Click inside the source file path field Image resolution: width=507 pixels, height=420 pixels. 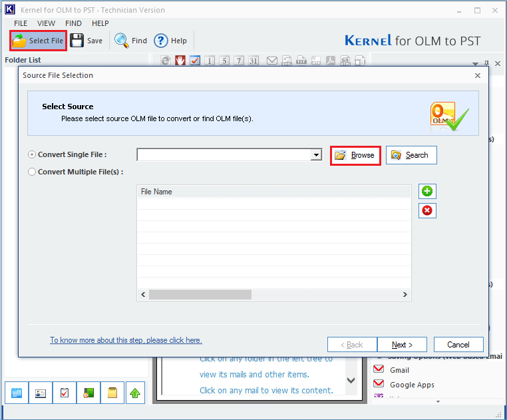[x=224, y=155]
